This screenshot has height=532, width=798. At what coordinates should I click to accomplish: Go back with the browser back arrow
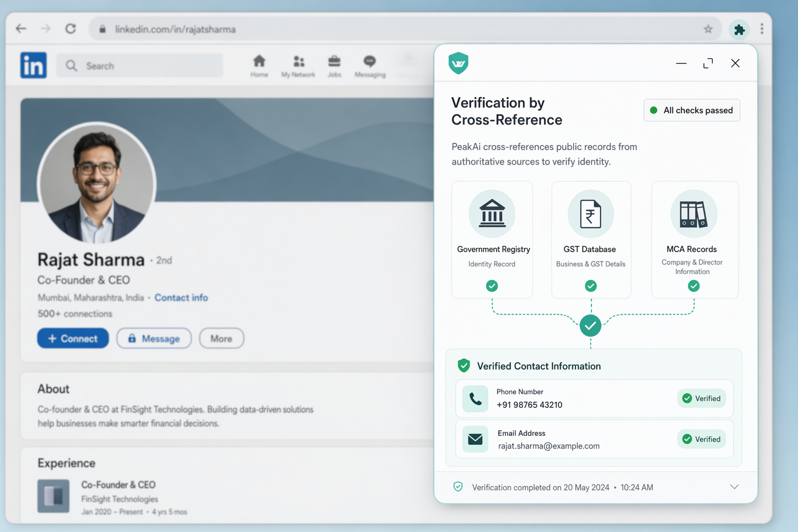pos(21,29)
